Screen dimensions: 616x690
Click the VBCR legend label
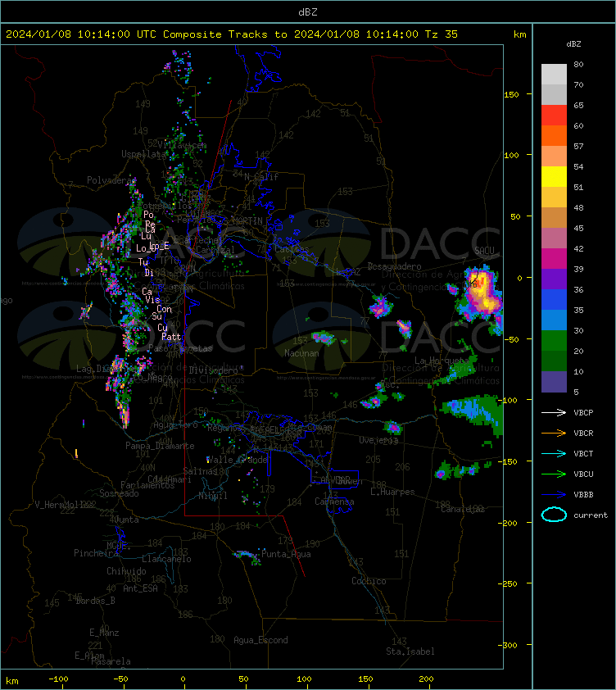click(x=583, y=433)
